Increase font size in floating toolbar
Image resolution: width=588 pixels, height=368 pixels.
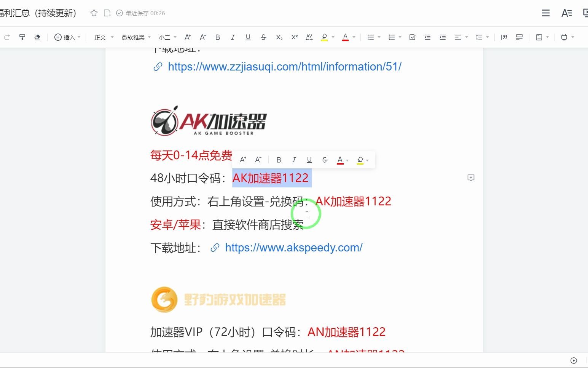tap(243, 160)
